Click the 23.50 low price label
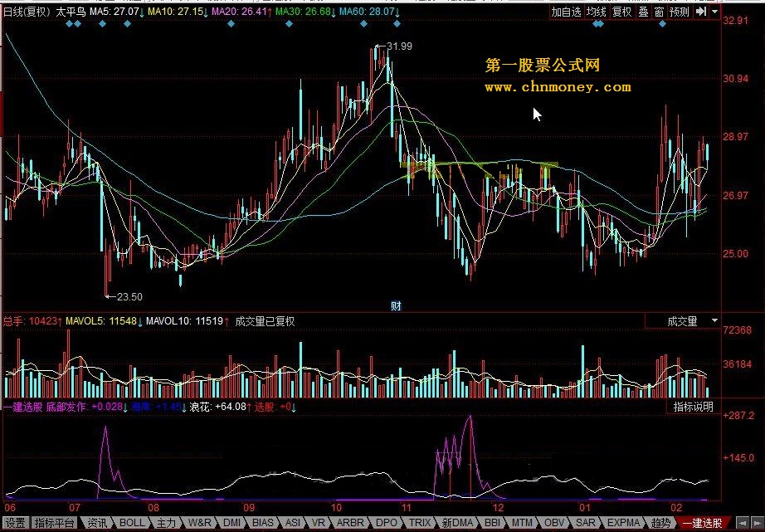 pos(129,297)
